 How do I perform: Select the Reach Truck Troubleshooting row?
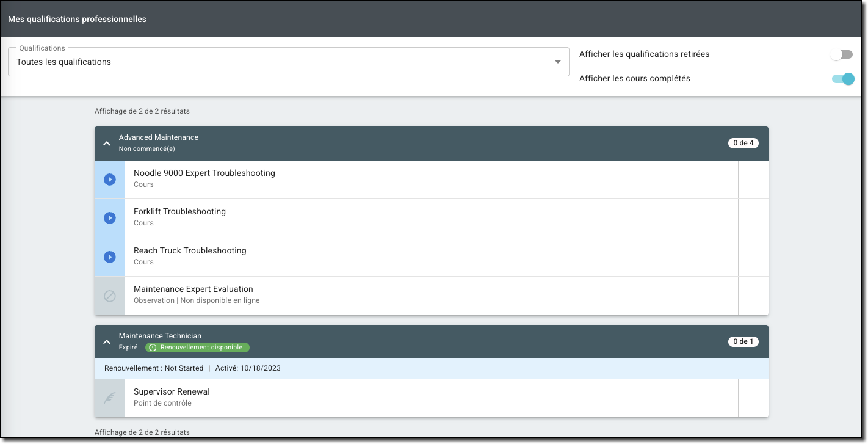click(427, 257)
